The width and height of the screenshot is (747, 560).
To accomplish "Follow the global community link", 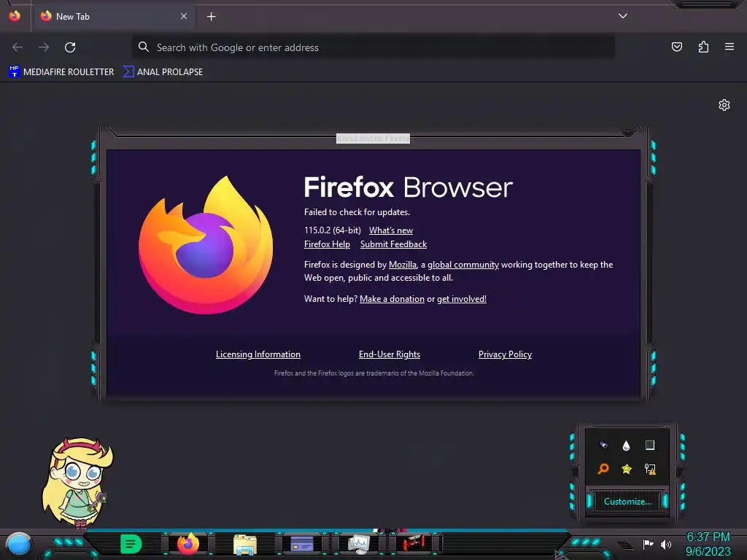I will [463, 265].
